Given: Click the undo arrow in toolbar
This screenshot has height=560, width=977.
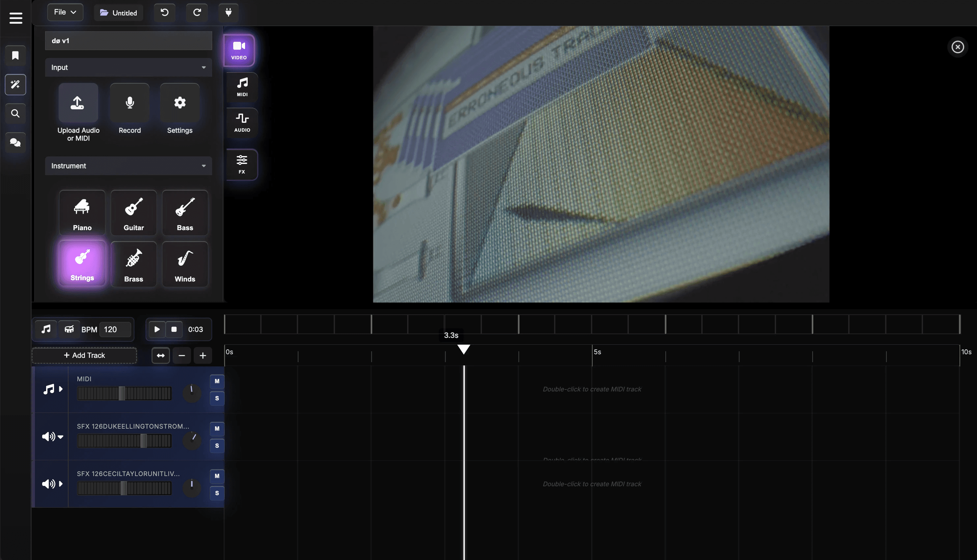Looking at the screenshot, I should [x=164, y=12].
